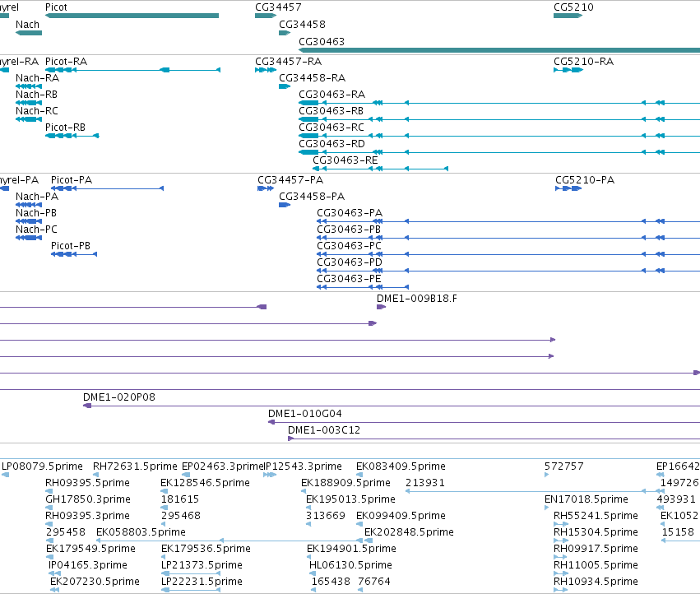Select the Nach-RC transcript

coord(29,119)
